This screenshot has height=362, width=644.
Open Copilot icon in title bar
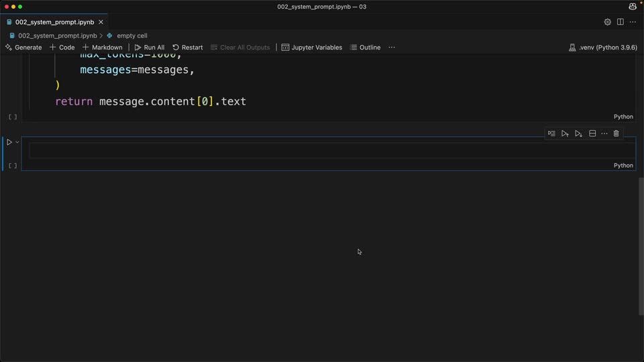(x=633, y=7)
